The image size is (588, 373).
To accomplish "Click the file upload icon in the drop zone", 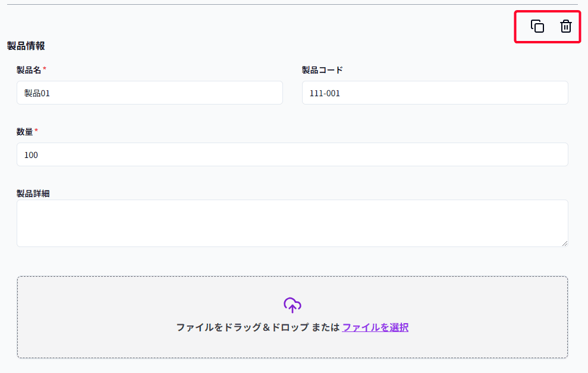I will [292, 305].
